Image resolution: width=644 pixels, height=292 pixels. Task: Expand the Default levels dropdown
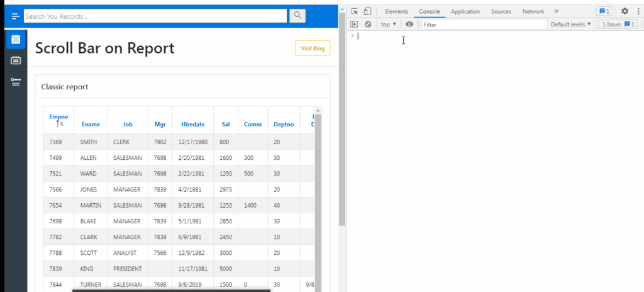[571, 25]
